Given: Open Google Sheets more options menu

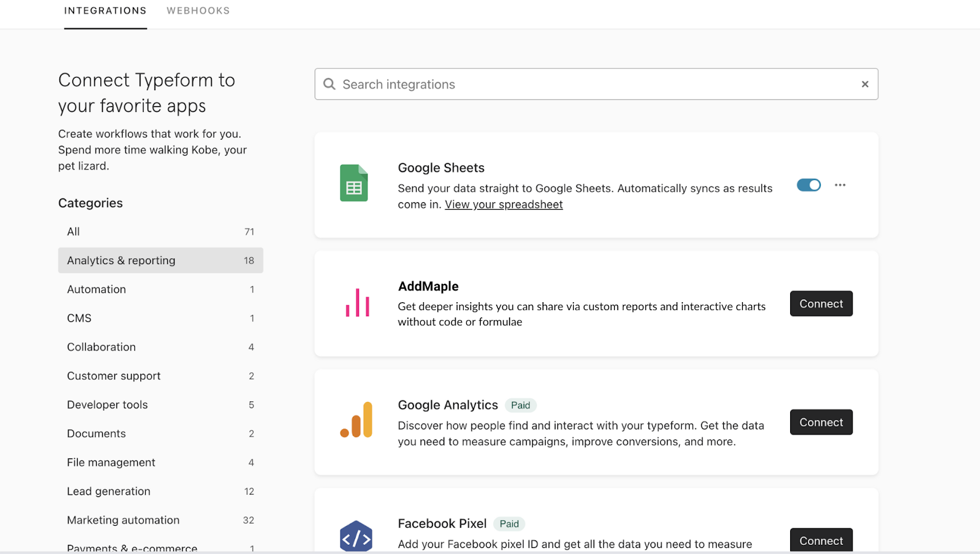Looking at the screenshot, I should 840,184.
